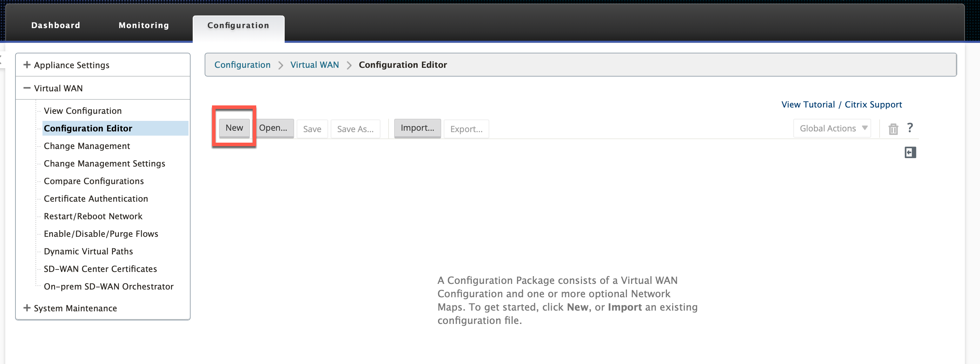Go to Virtual WAN breadcrumb link
Screen dimensions: 980x364
click(314, 65)
